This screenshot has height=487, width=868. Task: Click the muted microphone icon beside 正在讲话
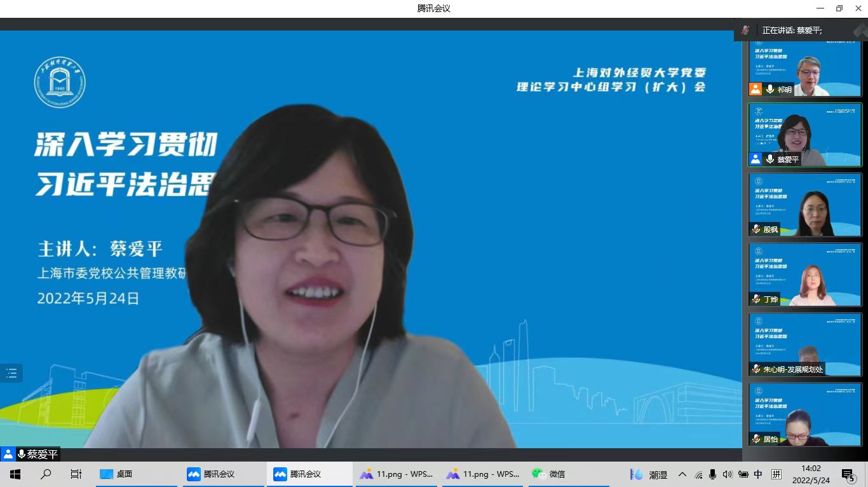click(745, 30)
